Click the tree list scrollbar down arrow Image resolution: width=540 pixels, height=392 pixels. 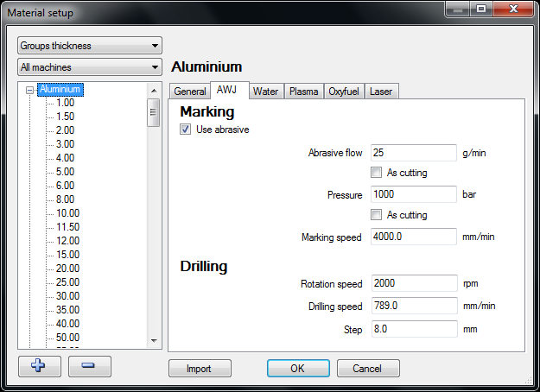(x=155, y=340)
